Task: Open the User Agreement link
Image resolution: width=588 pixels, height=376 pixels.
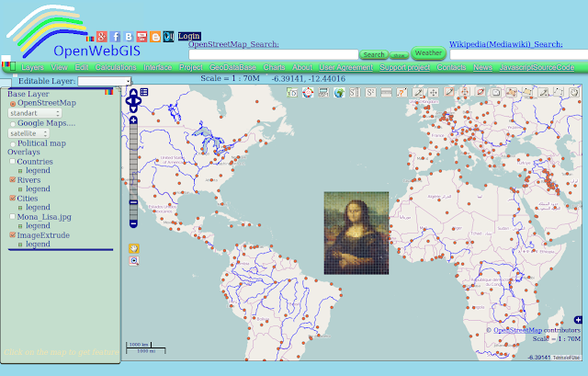Action: click(345, 67)
